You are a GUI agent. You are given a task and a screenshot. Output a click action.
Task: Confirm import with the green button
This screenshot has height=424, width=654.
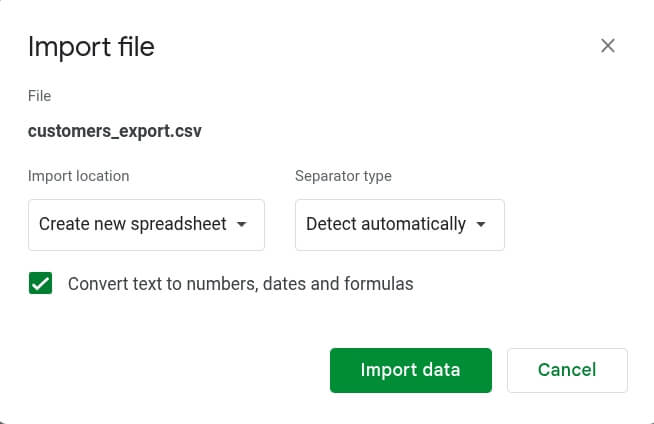point(411,370)
